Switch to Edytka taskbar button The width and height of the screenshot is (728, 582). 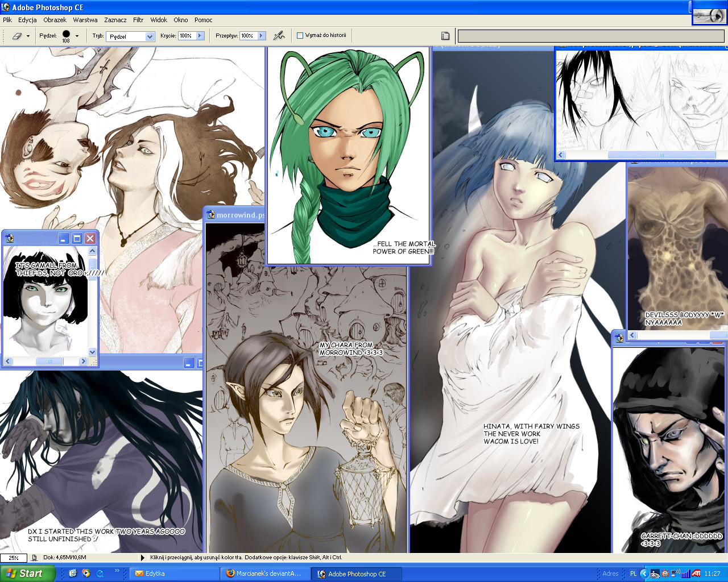pos(175,573)
